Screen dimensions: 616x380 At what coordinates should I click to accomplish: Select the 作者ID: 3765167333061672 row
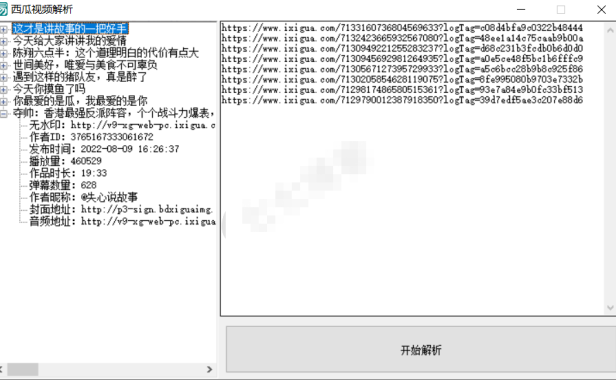tap(92, 138)
